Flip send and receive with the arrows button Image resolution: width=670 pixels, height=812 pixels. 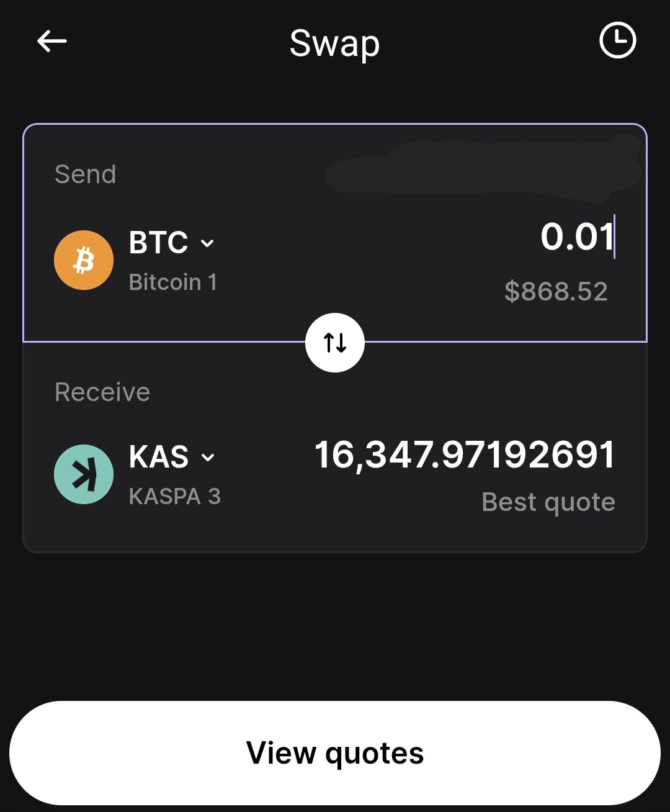335,342
